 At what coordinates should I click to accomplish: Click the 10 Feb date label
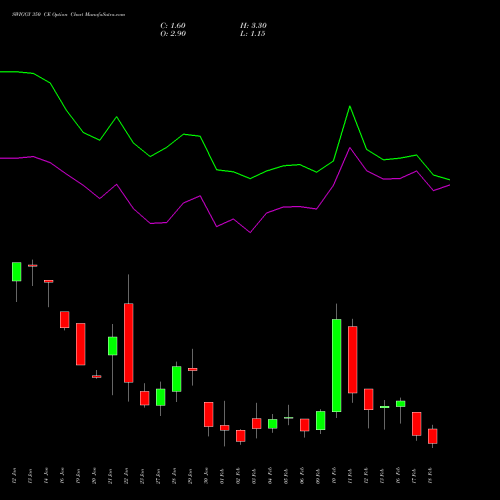(x=334, y=476)
